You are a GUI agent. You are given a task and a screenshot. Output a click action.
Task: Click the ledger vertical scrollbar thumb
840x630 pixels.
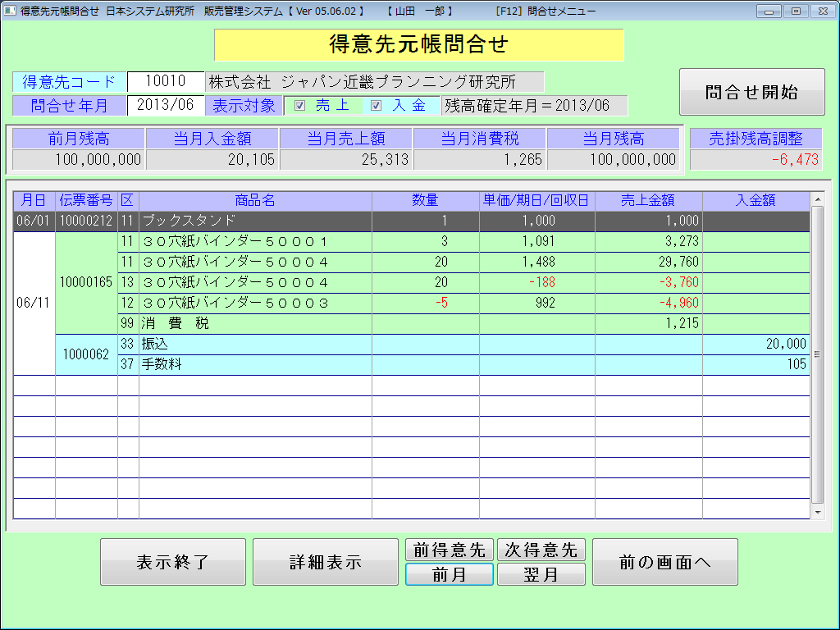pyautogui.click(x=818, y=354)
